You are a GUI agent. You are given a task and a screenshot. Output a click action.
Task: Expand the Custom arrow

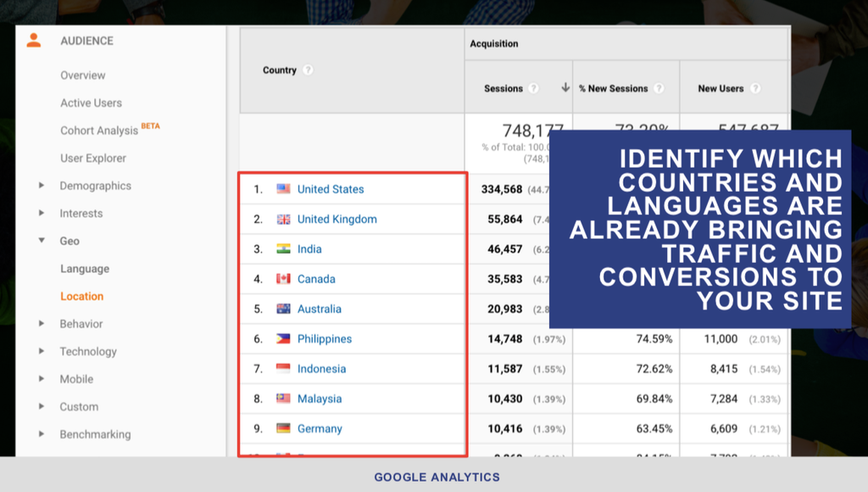(42, 406)
